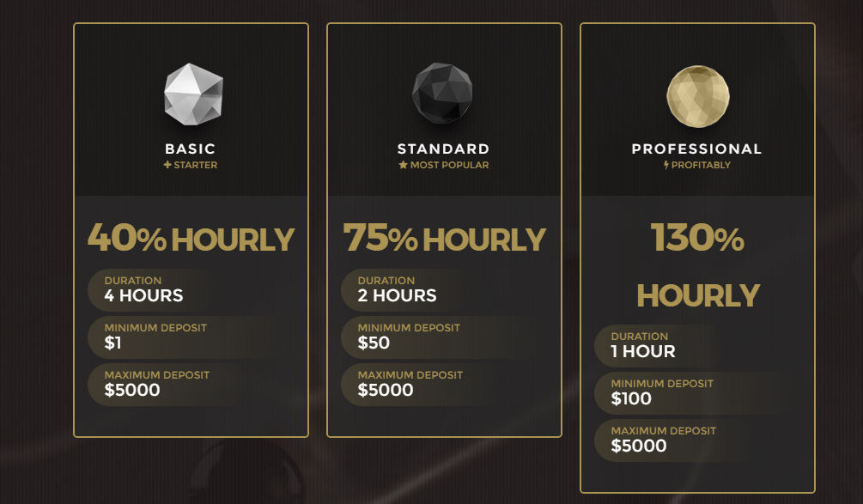The image size is (863, 504).
Task: Click the Professional Minimum Deposit $100 row
Action: point(698,393)
